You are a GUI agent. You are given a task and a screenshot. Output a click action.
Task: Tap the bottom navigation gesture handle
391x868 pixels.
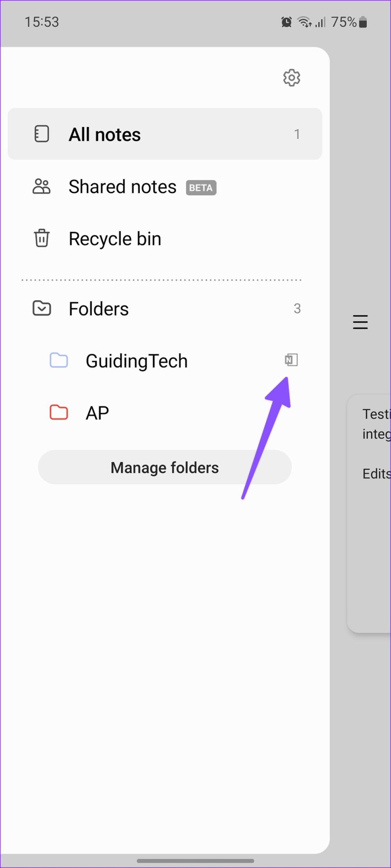[x=195, y=861]
